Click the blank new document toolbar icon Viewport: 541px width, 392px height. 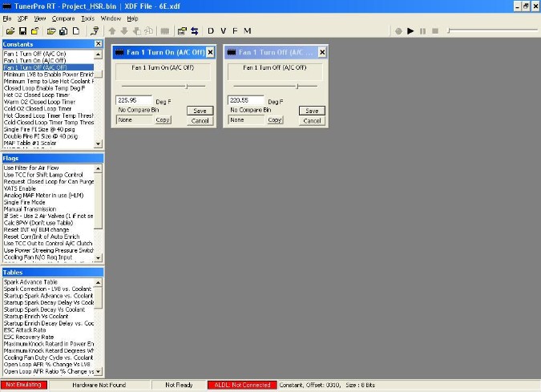click(76, 31)
